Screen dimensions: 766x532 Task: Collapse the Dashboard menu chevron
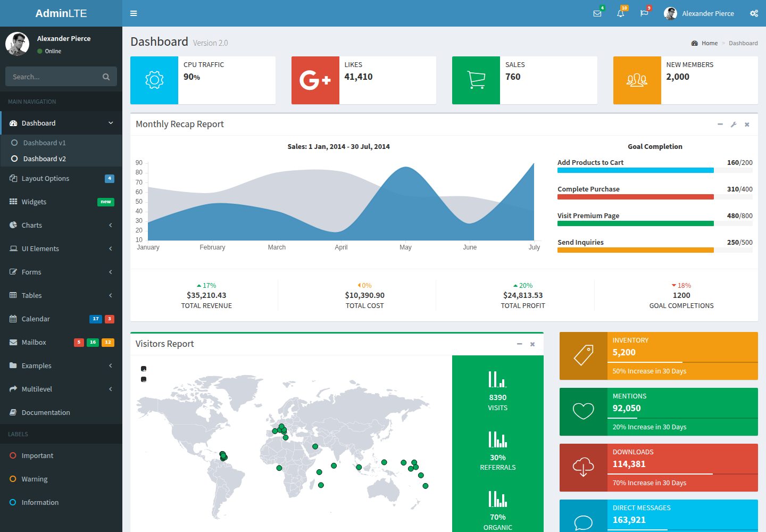[111, 123]
